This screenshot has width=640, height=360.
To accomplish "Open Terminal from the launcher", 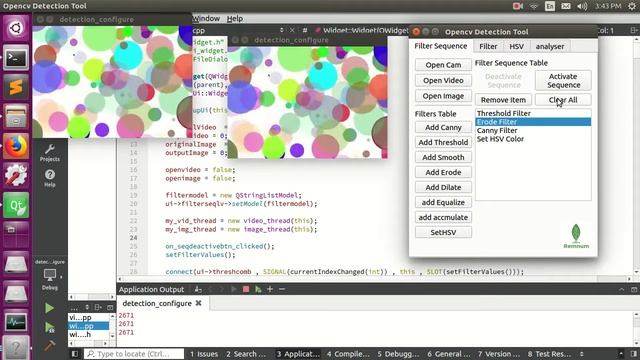I will (x=16, y=58).
